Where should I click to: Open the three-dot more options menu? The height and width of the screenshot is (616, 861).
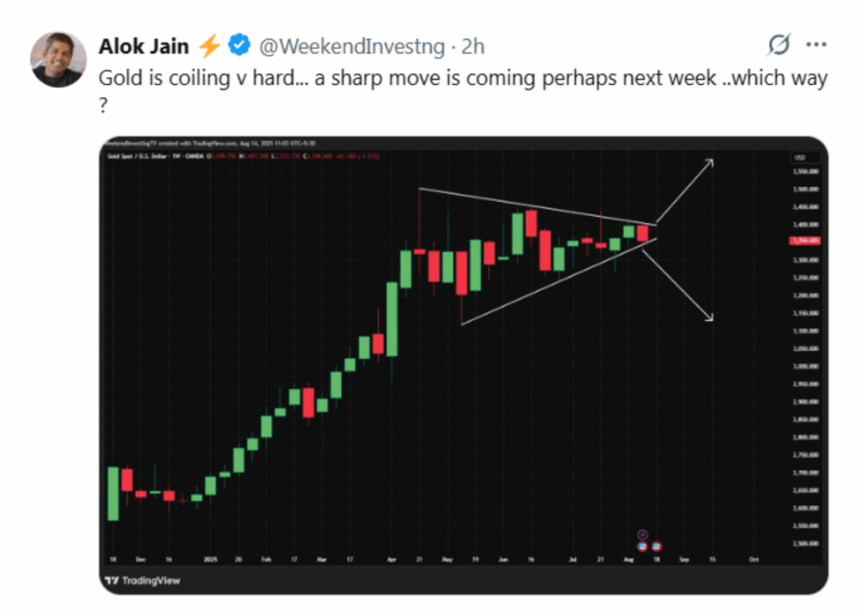816,45
